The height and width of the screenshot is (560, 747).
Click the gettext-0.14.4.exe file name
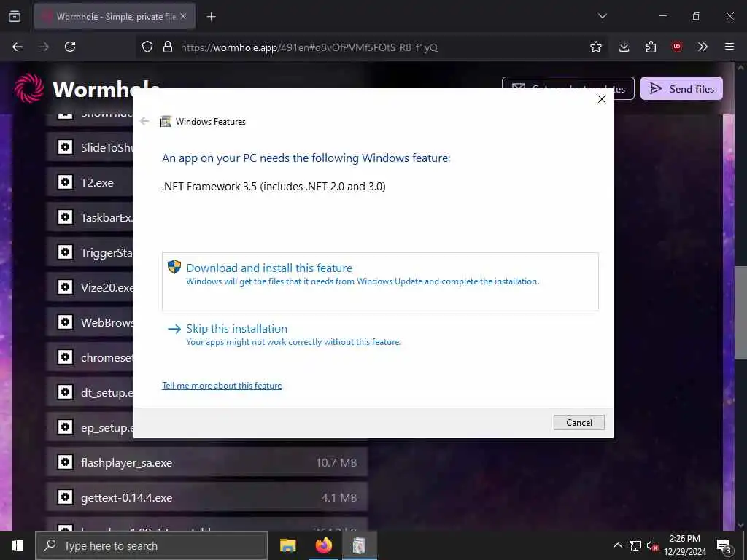(x=126, y=497)
